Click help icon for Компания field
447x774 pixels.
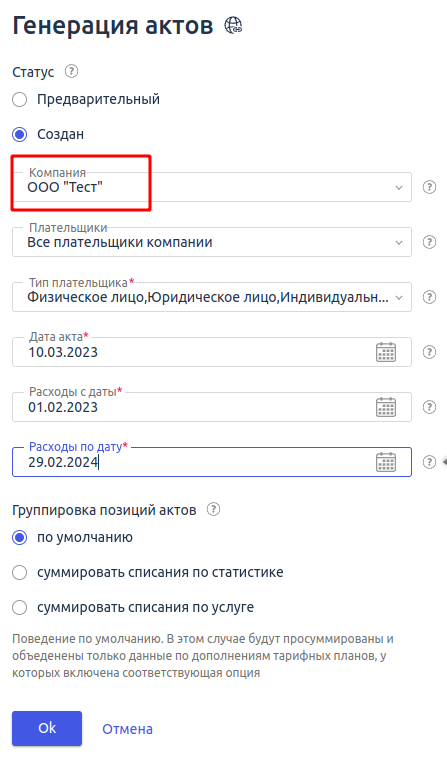429,187
